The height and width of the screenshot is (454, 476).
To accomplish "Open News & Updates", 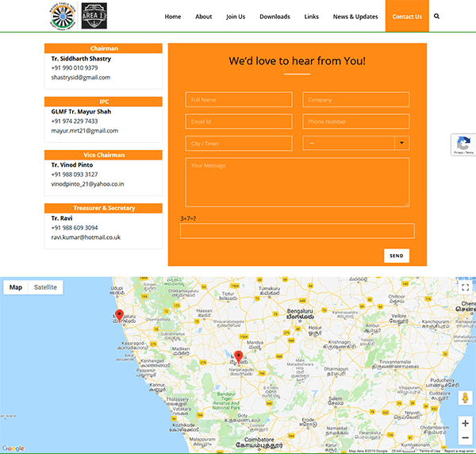I will [355, 17].
